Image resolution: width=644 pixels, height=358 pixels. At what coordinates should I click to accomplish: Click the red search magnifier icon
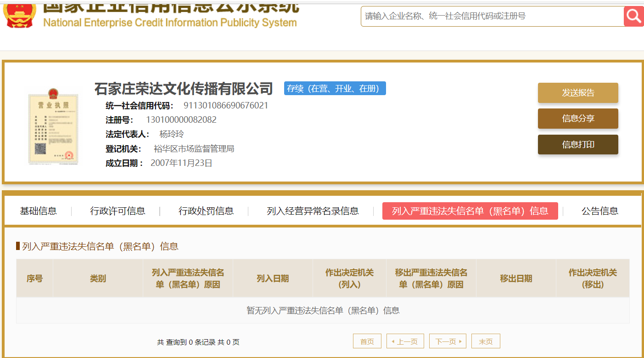[x=634, y=16]
